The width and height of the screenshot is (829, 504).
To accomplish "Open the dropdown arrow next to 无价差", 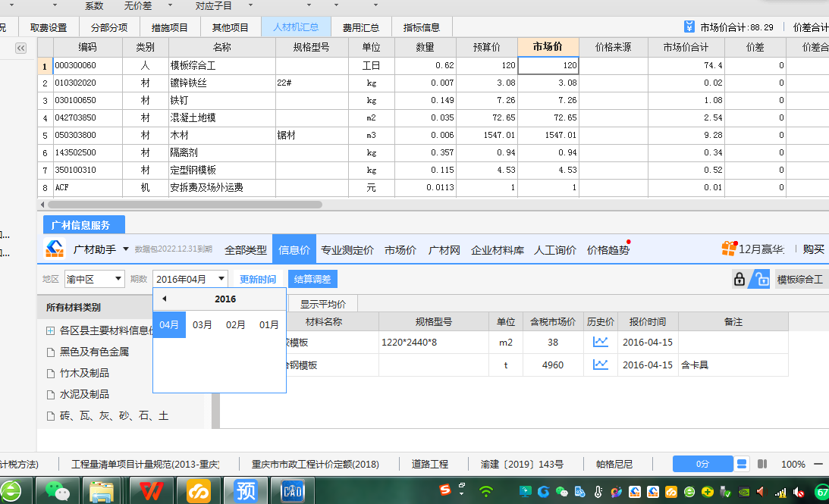I will tap(170, 5).
